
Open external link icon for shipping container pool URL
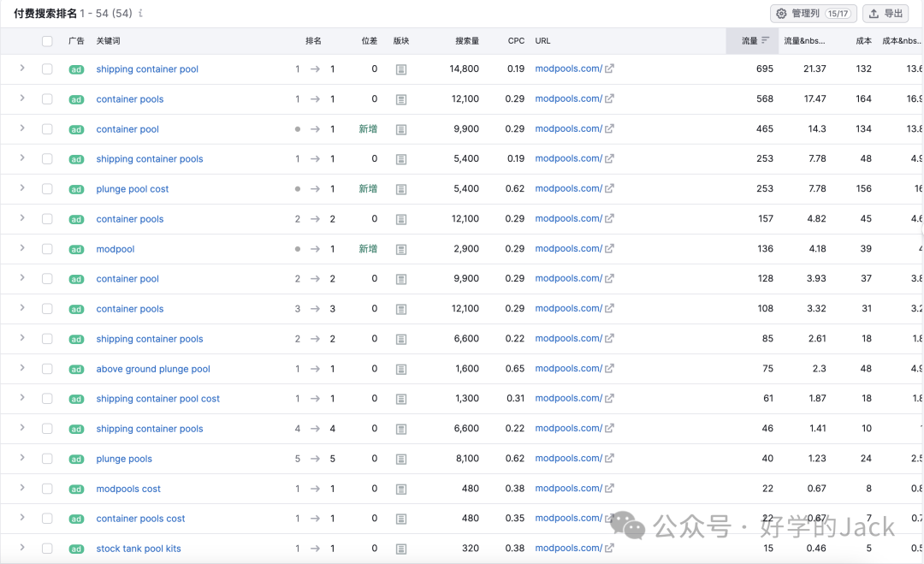click(609, 69)
